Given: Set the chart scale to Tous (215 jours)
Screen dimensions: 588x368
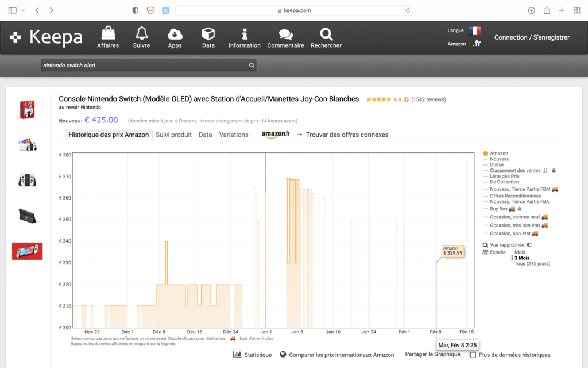Looking at the screenshot, I should [x=532, y=263].
